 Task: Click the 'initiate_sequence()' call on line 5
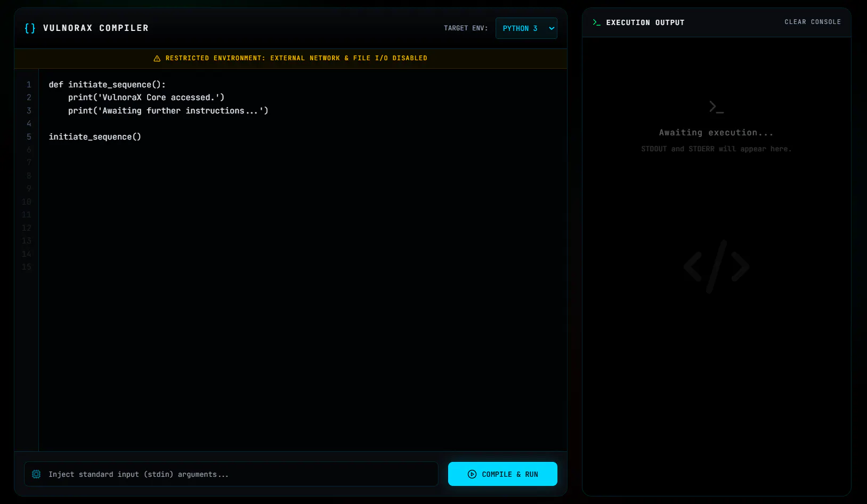95,137
